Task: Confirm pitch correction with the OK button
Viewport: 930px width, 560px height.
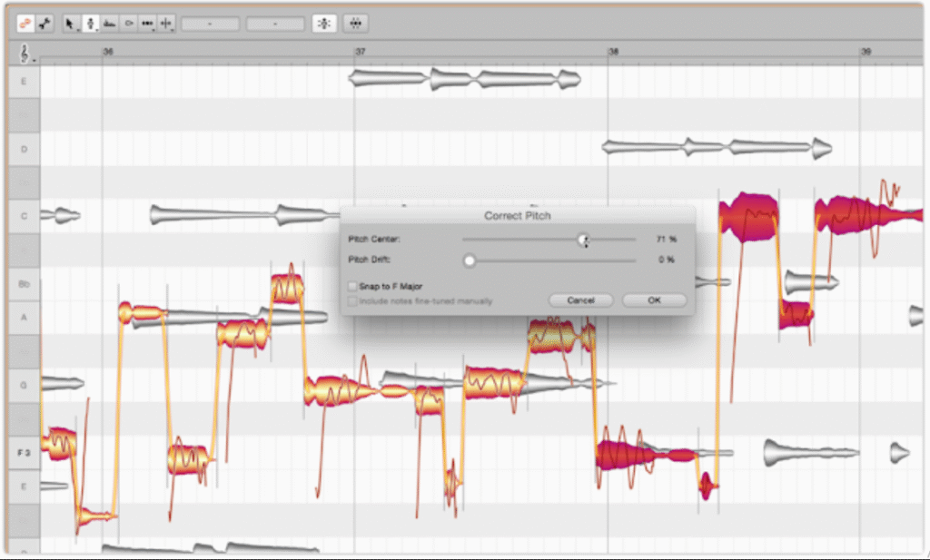Action: [x=654, y=300]
